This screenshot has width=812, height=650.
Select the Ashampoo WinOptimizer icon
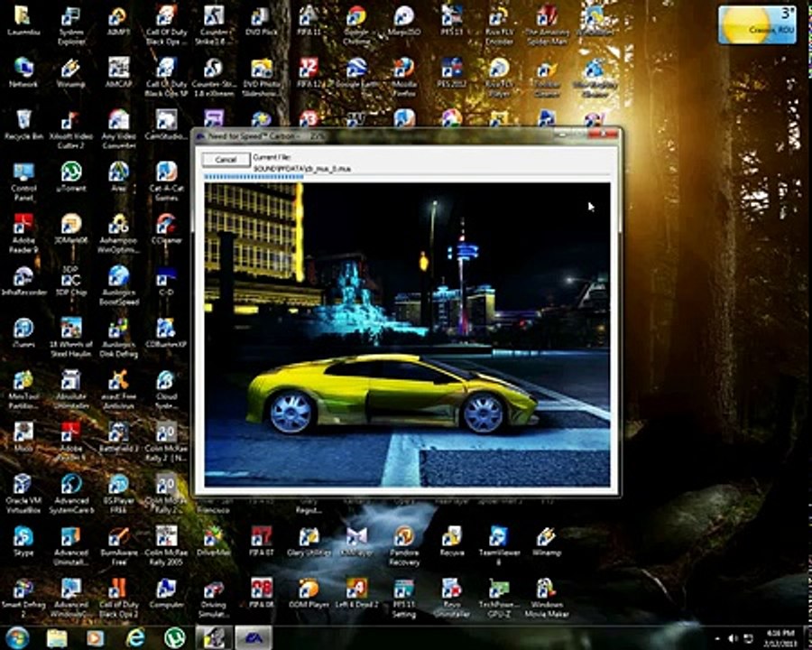118,233
